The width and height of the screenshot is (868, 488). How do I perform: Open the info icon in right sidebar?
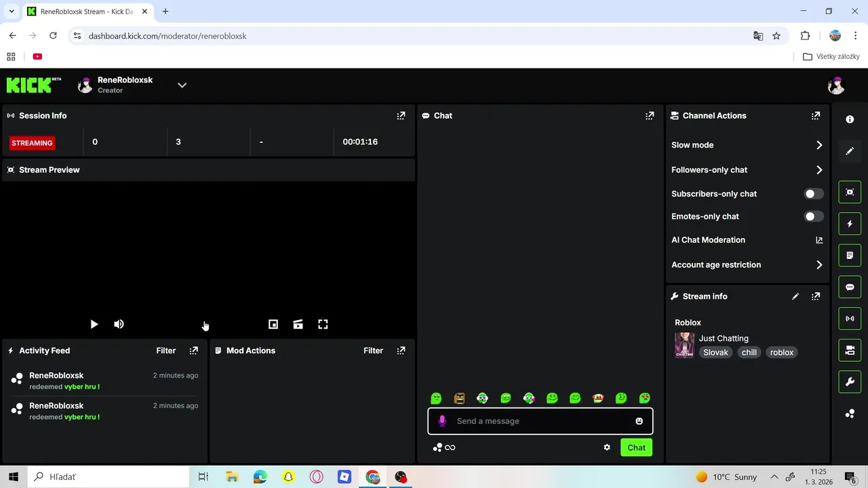click(850, 119)
